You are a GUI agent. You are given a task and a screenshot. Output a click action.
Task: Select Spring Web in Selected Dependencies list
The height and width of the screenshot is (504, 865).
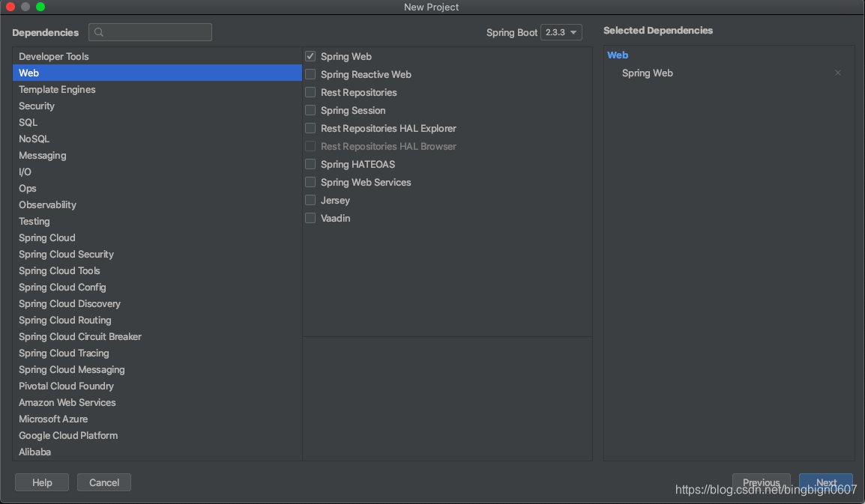pyautogui.click(x=647, y=73)
